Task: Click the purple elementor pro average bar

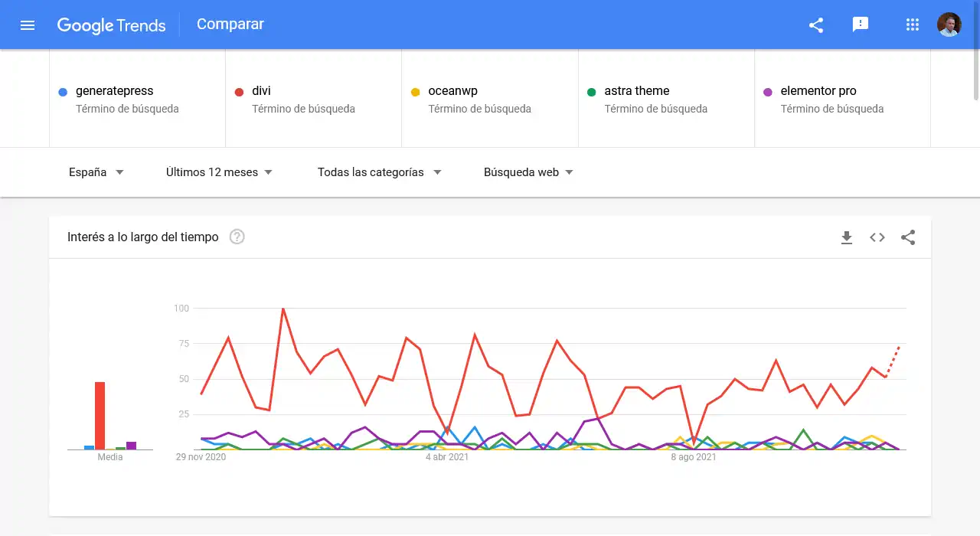Action: [x=131, y=446]
